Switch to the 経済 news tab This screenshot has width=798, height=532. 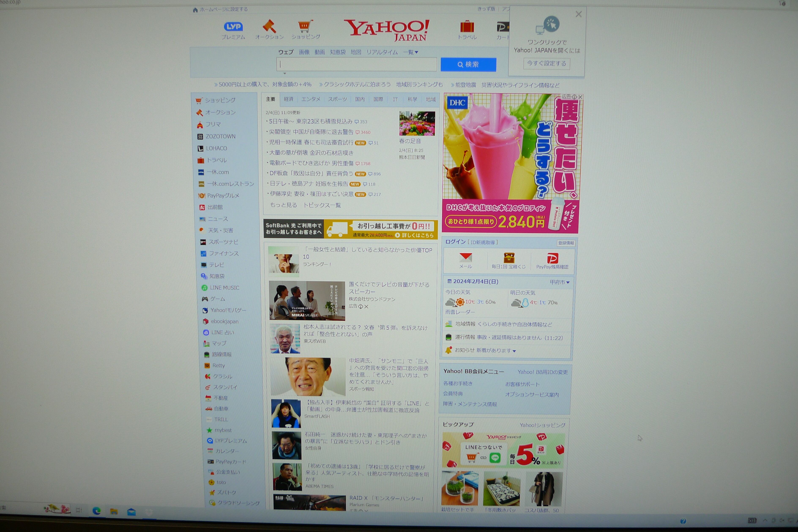pos(288,99)
